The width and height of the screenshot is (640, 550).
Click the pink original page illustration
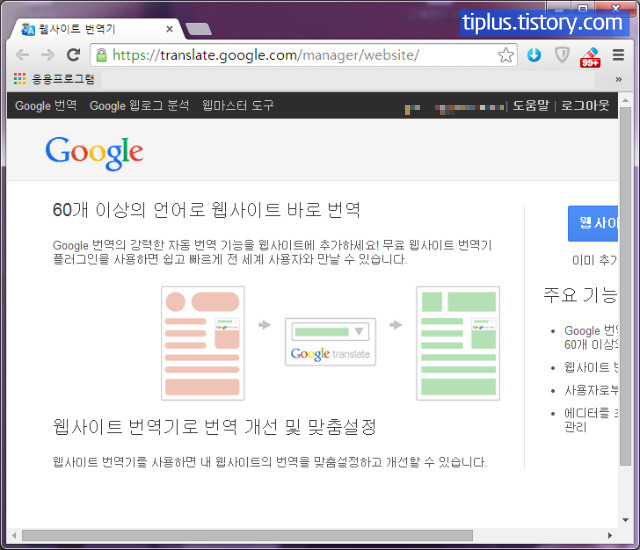point(203,343)
